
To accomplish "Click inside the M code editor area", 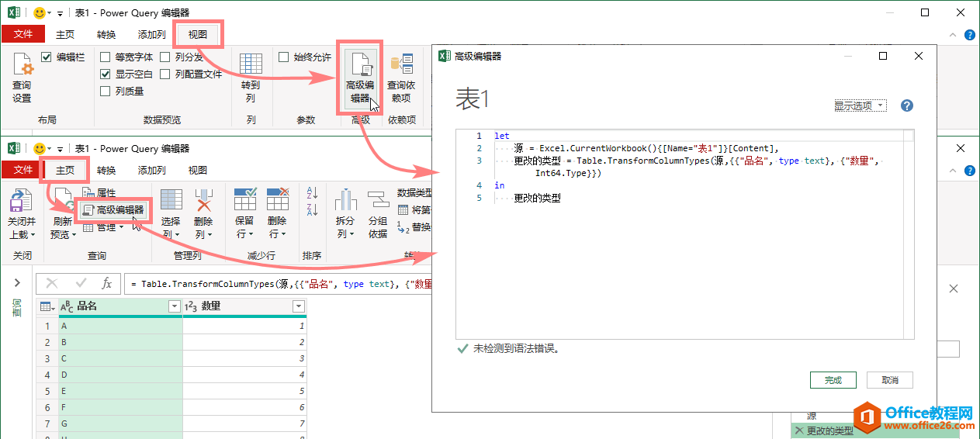I will click(x=684, y=233).
